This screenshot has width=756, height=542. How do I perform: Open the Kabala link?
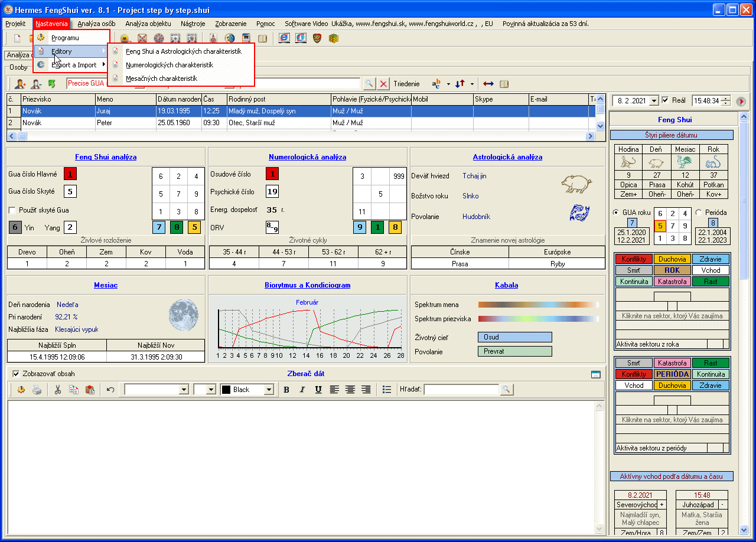point(506,285)
